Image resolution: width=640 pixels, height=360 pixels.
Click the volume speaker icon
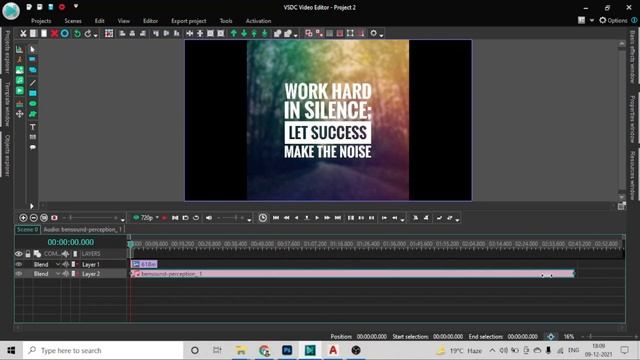pos(209,218)
